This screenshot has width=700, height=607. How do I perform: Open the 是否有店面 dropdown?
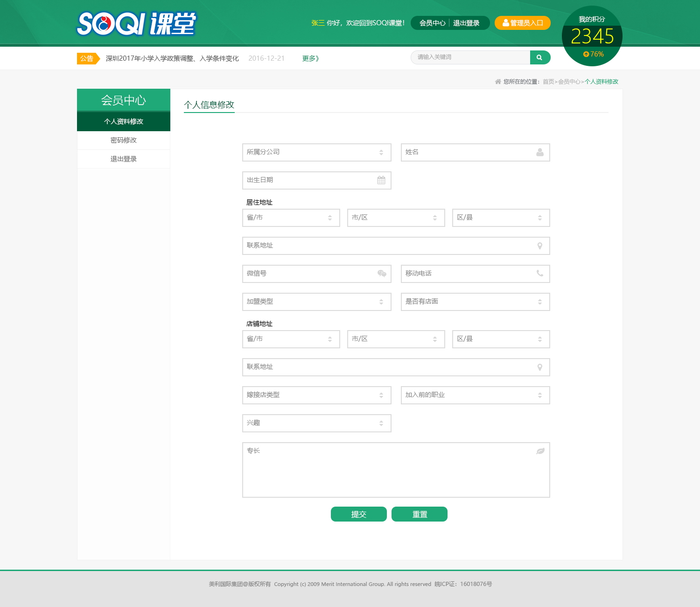tap(476, 302)
